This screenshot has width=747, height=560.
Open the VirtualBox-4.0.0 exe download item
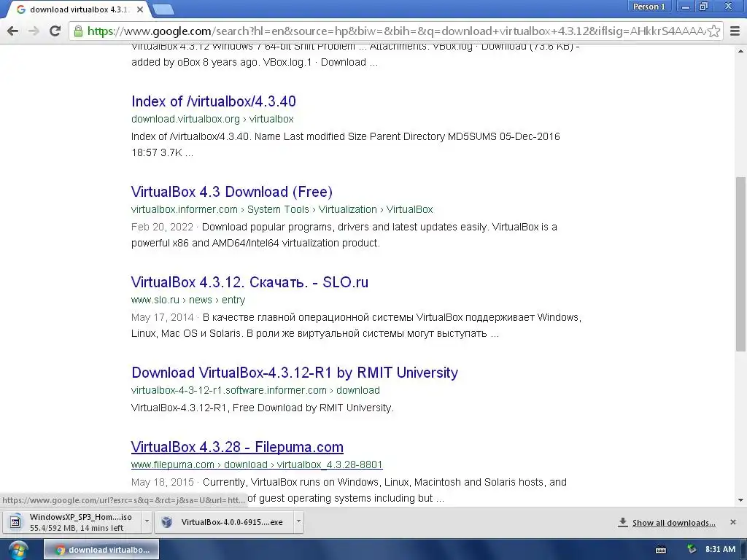224,522
